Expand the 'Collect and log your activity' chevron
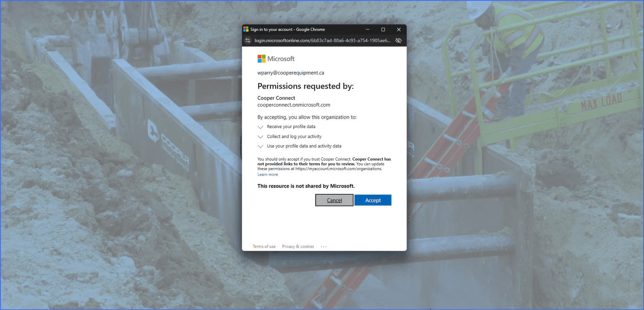 260,137
